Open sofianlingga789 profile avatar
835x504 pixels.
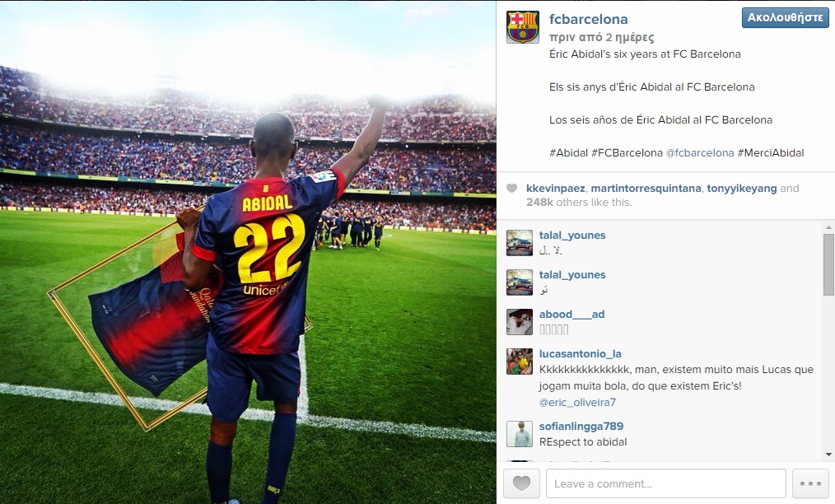tap(520, 434)
